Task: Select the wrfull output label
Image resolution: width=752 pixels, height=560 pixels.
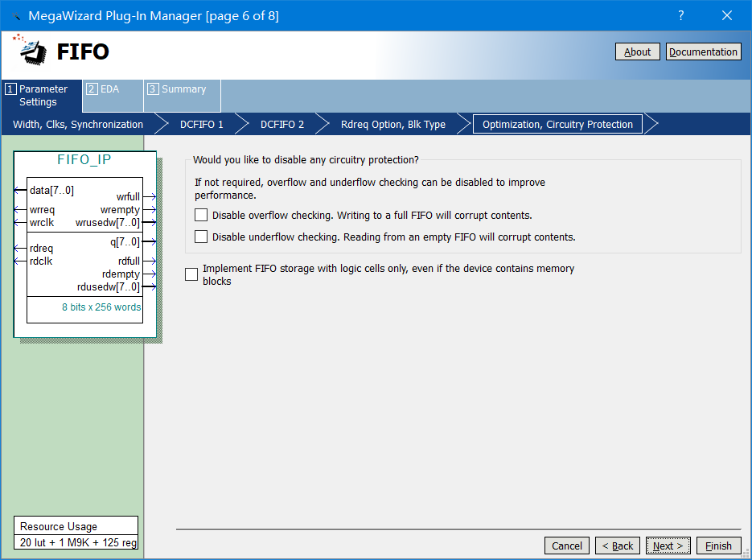Action: pyautogui.click(x=128, y=197)
